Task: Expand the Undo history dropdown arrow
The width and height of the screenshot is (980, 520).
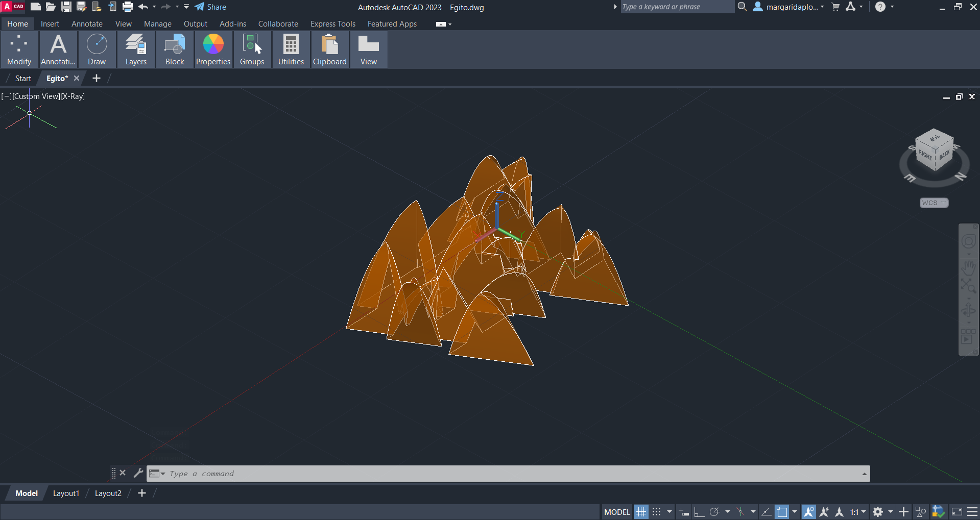Action: (154, 7)
